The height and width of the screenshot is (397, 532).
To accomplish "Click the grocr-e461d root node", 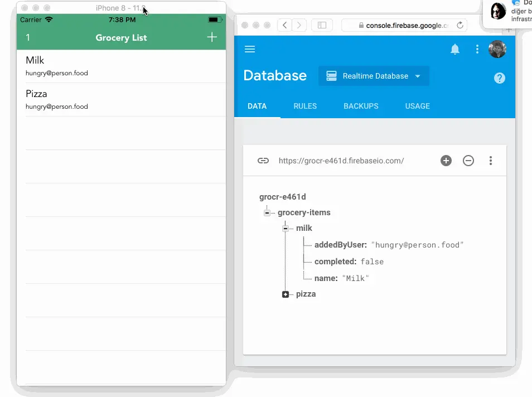I will click(282, 197).
